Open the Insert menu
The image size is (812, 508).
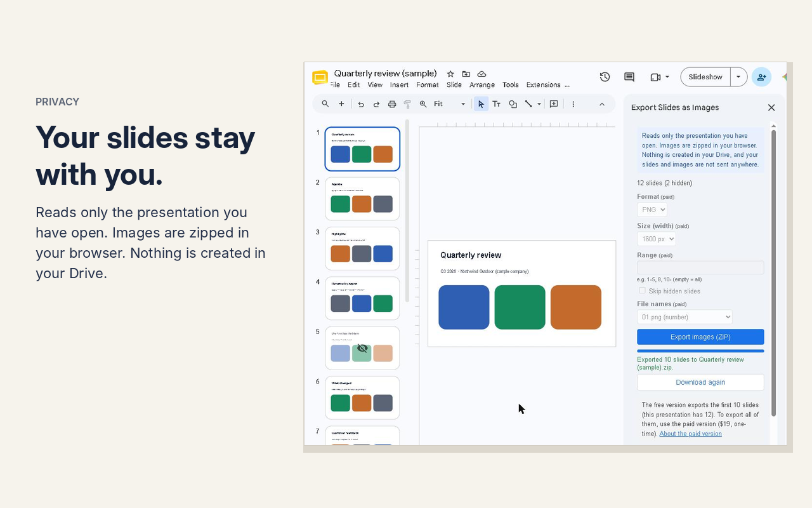point(399,85)
